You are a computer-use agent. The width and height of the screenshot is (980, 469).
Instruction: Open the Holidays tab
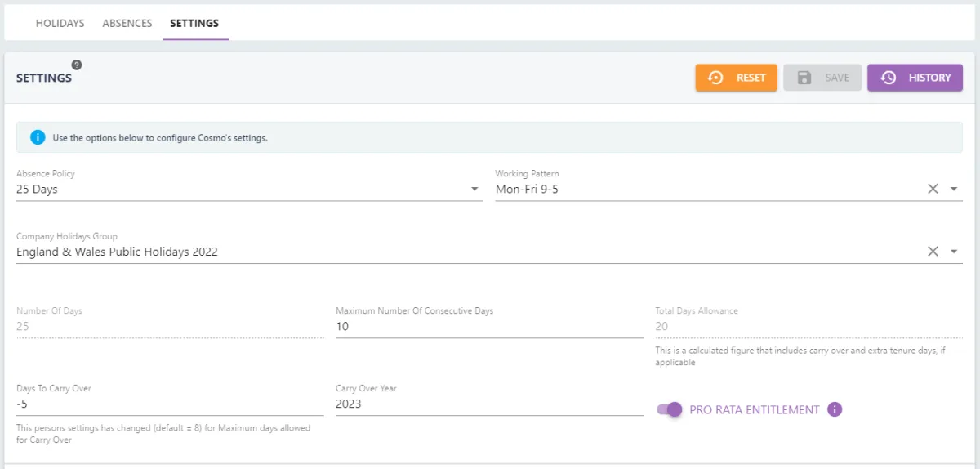(x=60, y=23)
